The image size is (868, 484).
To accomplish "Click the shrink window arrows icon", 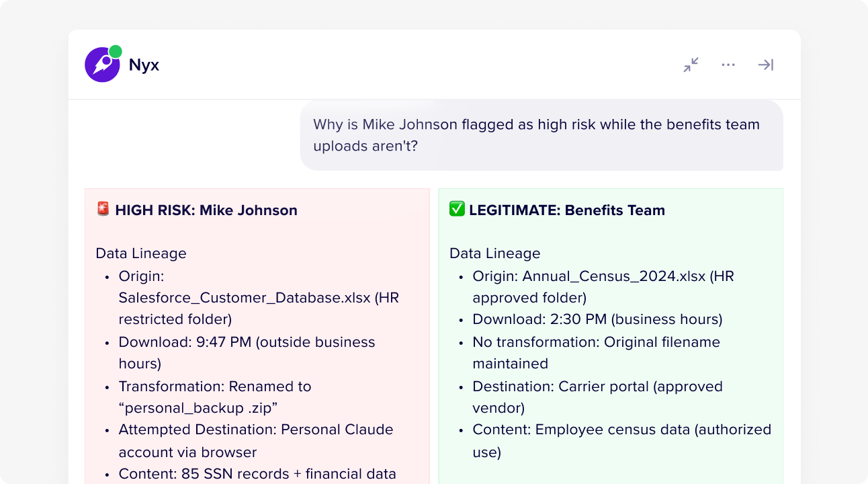I will 690,64.
